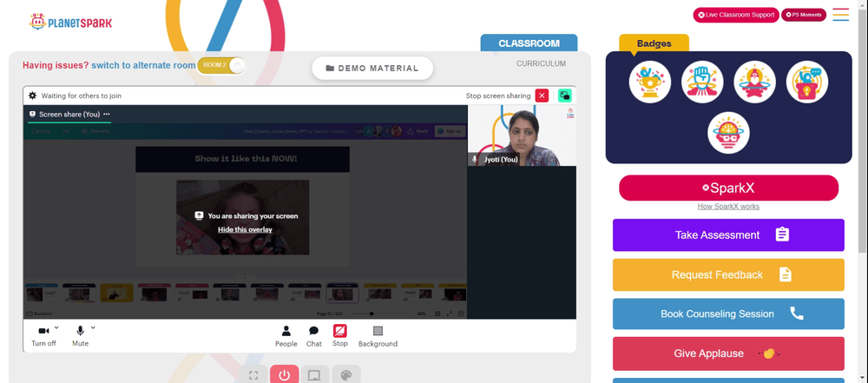
Task: Open the DEMO MATERIAL folder button
Action: tap(372, 68)
